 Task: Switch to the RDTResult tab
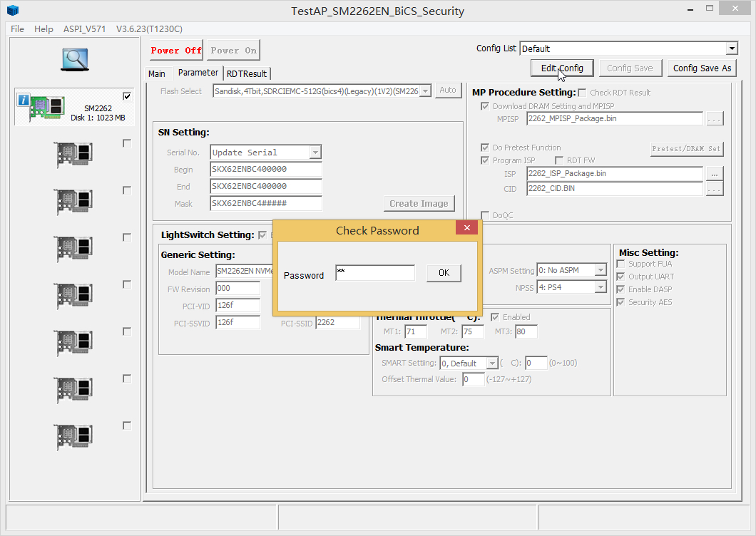[x=247, y=73]
